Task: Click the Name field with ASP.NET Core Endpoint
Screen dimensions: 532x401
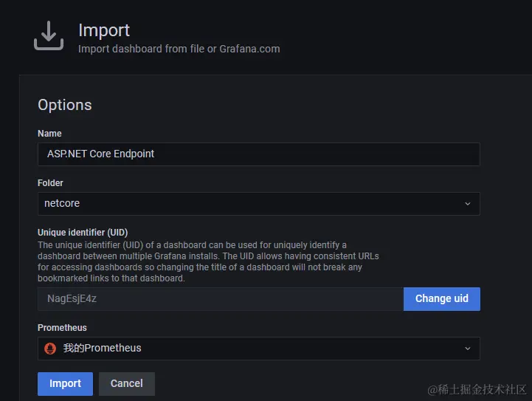Action: click(x=259, y=154)
